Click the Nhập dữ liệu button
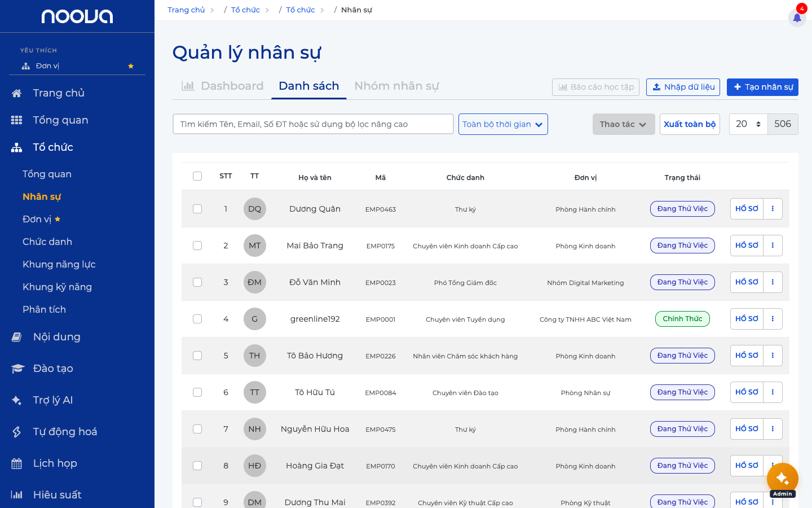 tap(683, 87)
